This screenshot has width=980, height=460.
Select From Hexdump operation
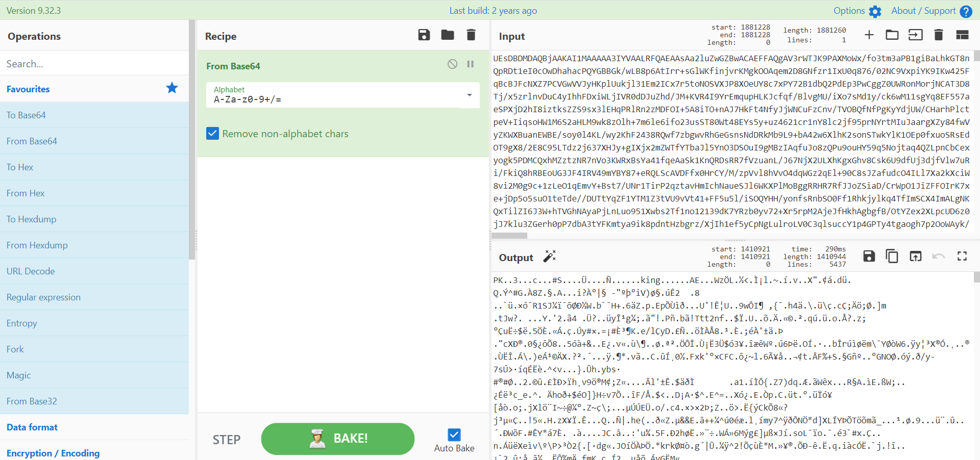94,245
